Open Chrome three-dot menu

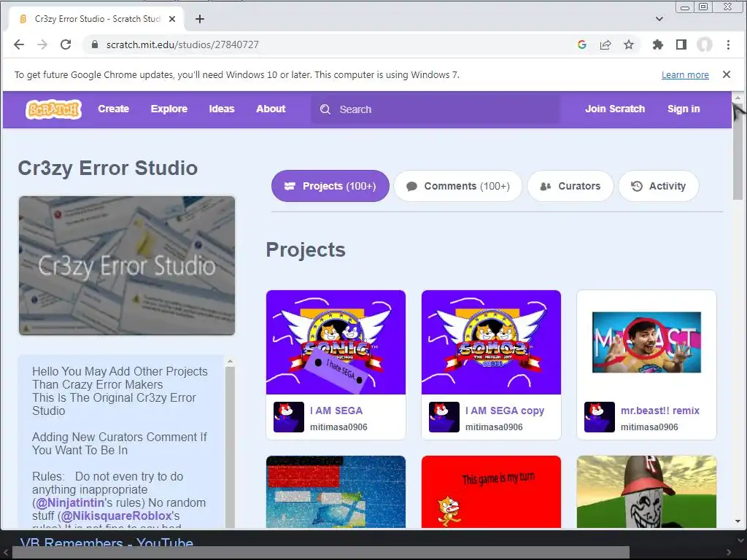[x=728, y=44]
